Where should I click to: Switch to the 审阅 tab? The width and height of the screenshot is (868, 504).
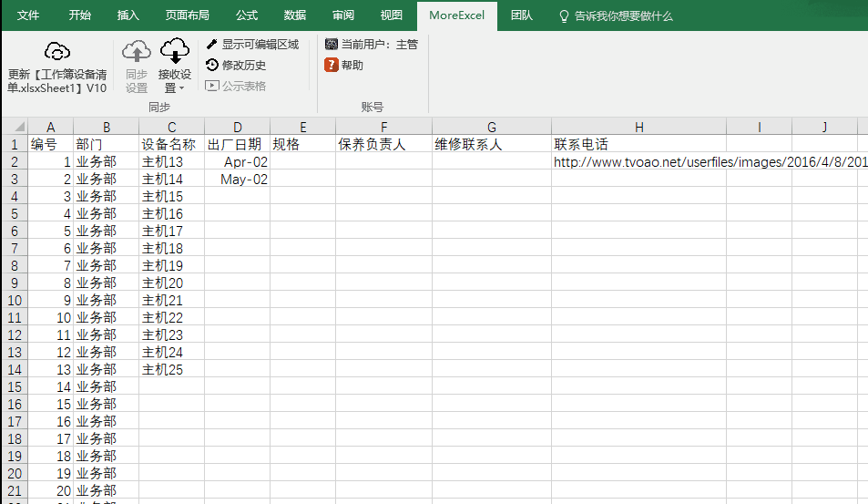pyautogui.click(x=343, y=15)
